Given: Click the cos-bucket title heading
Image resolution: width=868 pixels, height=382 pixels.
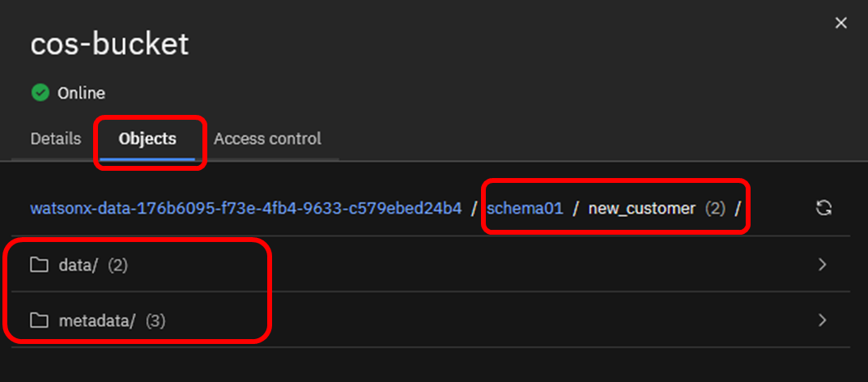Looking at the screenshot, I should tap(109, 44).
